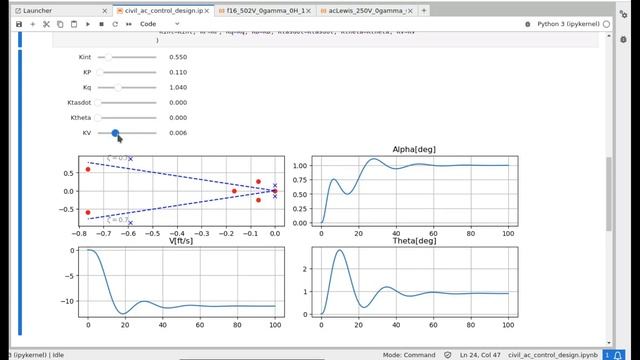Screen dimensions: 640x360
Task: Switch to the f16_502V_0gamma tab
Action: coord(265,11)
